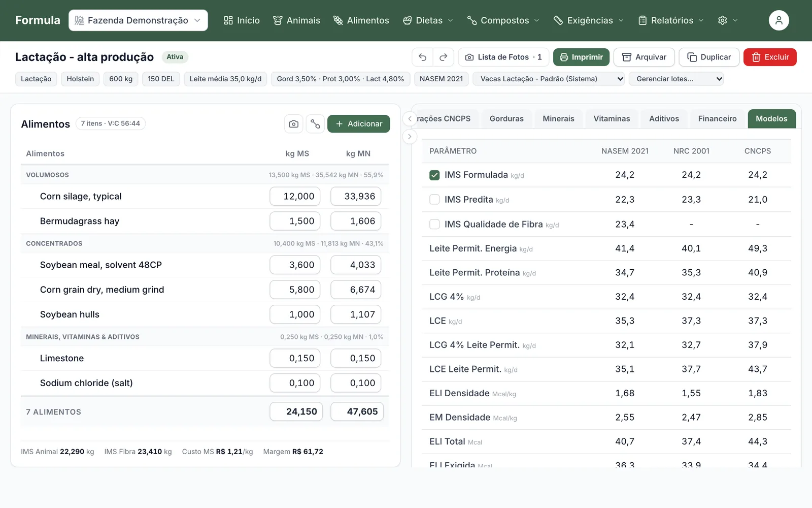This screenshot has height=508, width=812.
Task: Open the settings gear menu
Action: pyautogui.click(x=727, y=20)
